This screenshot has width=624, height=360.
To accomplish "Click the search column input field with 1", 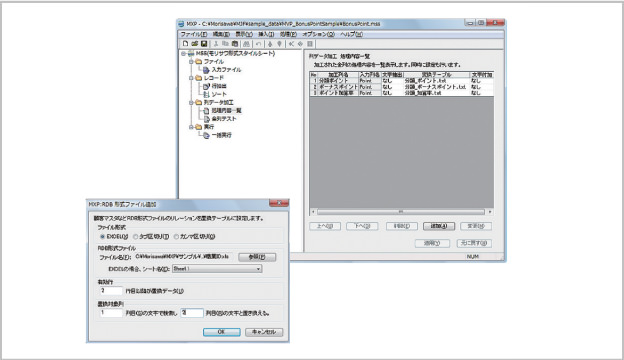I will [111, 313].
